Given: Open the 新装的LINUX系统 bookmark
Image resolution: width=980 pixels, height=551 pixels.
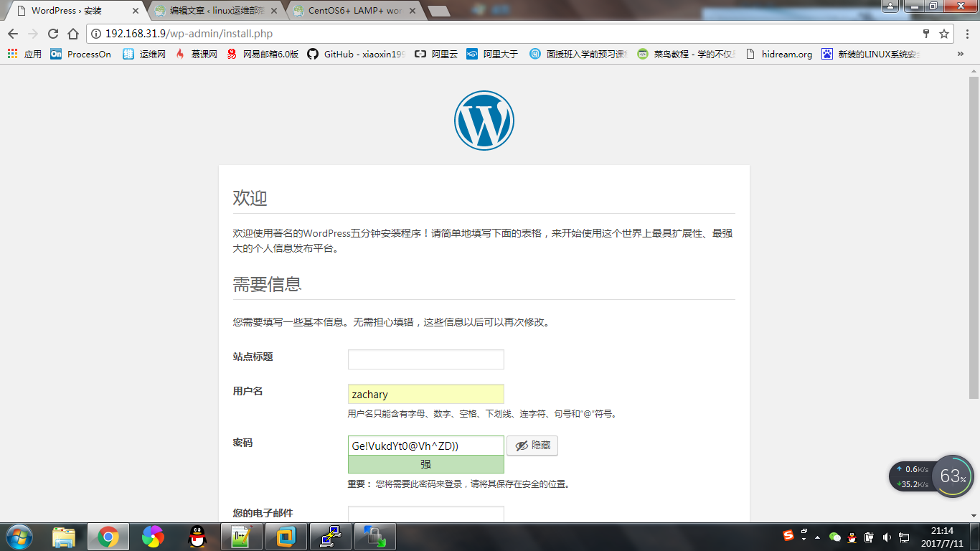Looking at the screenshot, I should coord(871,54).
